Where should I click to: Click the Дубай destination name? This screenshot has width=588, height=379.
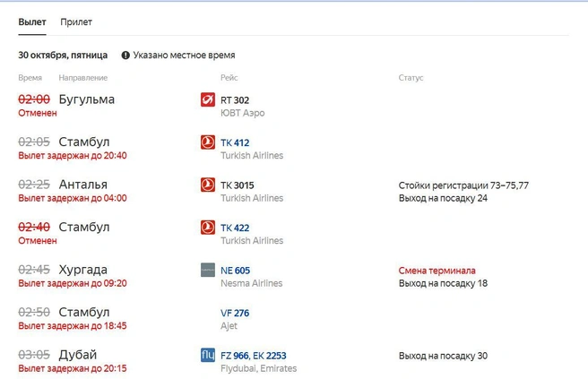(78, 355)
